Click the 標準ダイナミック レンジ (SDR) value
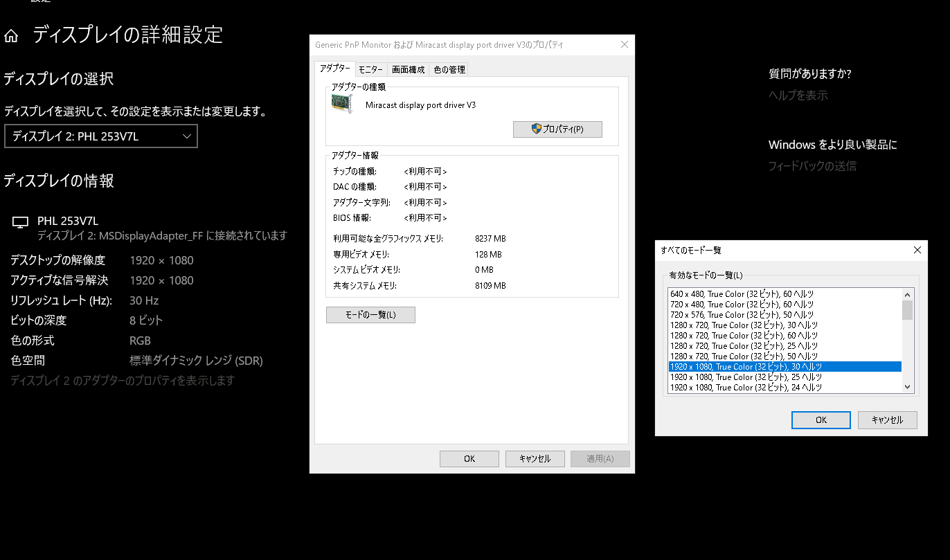950x560 pixels. pyautogui.click(x=196, y=361)
